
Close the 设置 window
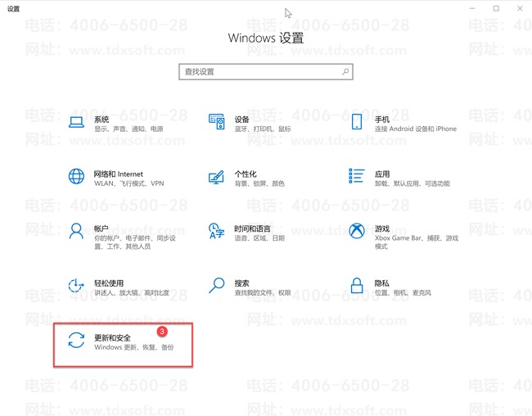pyautogui.click(x=519, y=8)
